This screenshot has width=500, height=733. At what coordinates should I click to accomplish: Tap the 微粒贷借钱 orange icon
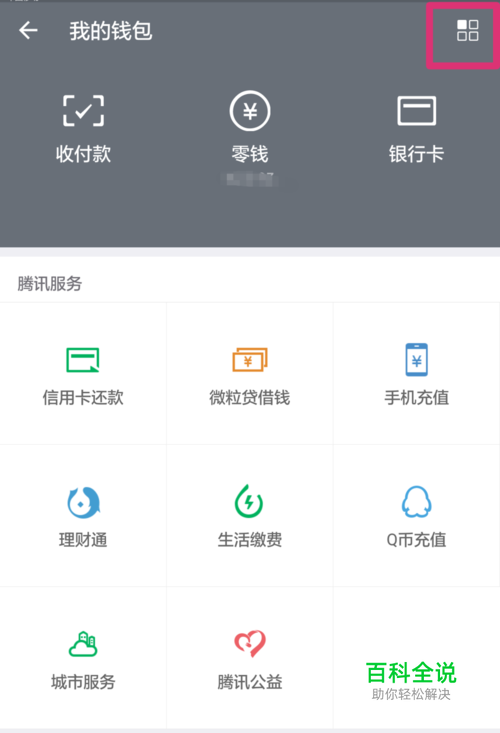tap(250, 360)
